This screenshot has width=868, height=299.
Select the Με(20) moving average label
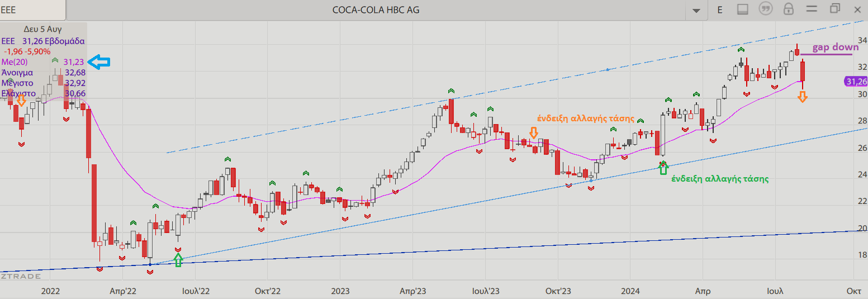pos(15,62)
